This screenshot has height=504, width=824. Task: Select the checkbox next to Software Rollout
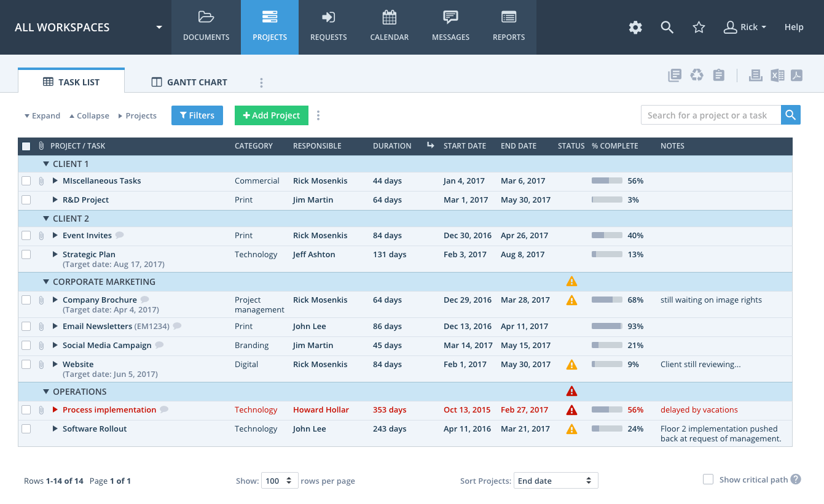pyautogui.click(x=26, y=428)
